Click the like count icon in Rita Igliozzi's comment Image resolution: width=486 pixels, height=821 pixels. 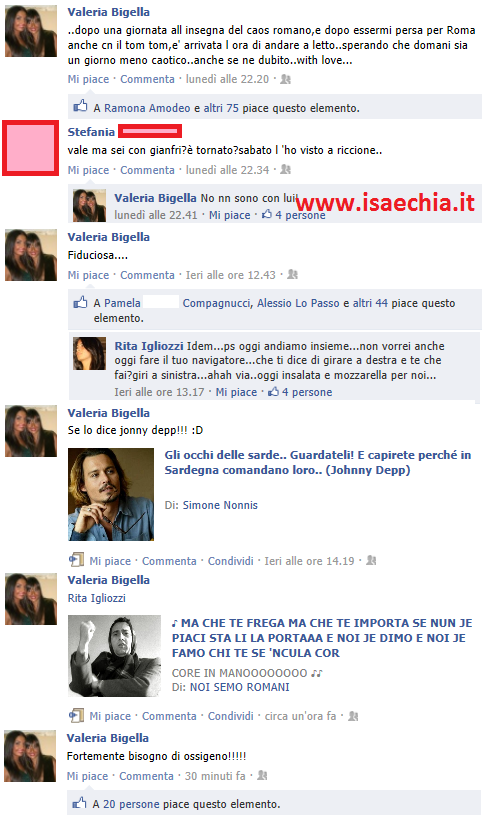click(x=273, y=392)
